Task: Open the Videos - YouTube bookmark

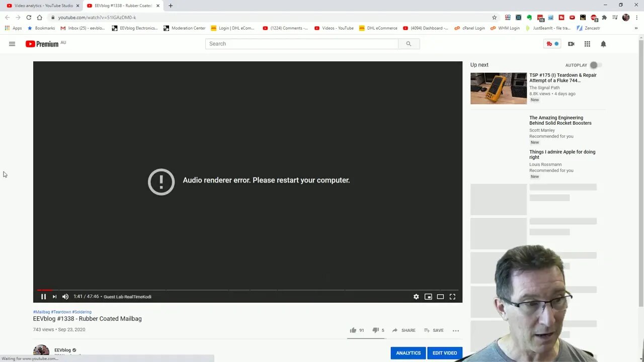Action: click(334, 28)
